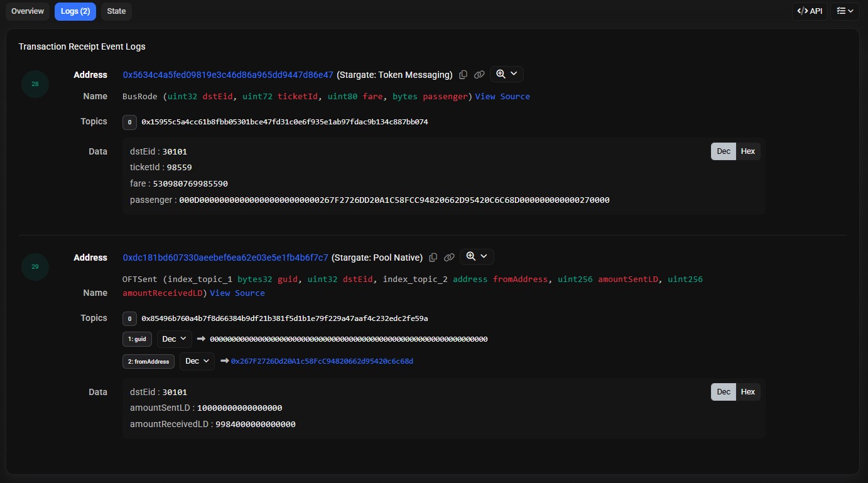
Task: Copy the Stargate Pool Native address
Action: tap(433, 258)
